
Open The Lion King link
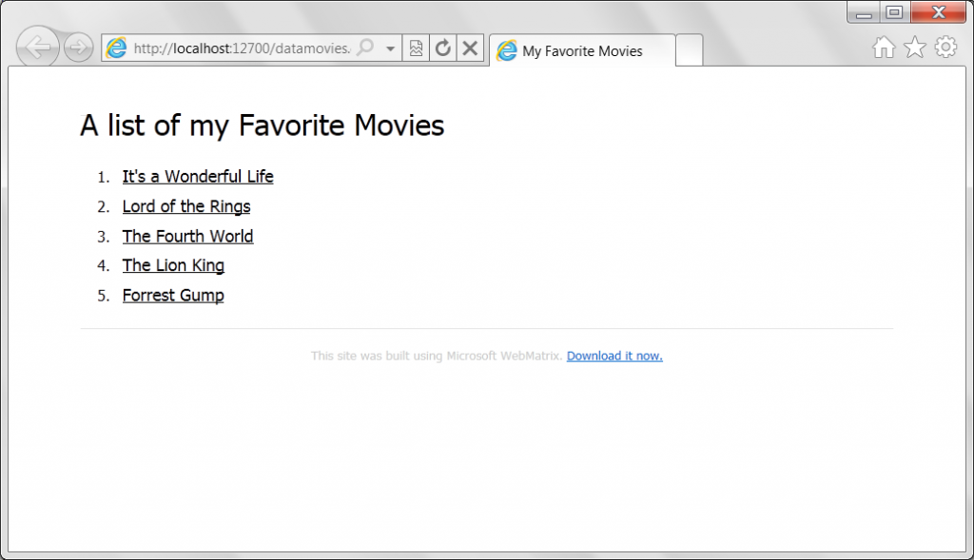173,265
